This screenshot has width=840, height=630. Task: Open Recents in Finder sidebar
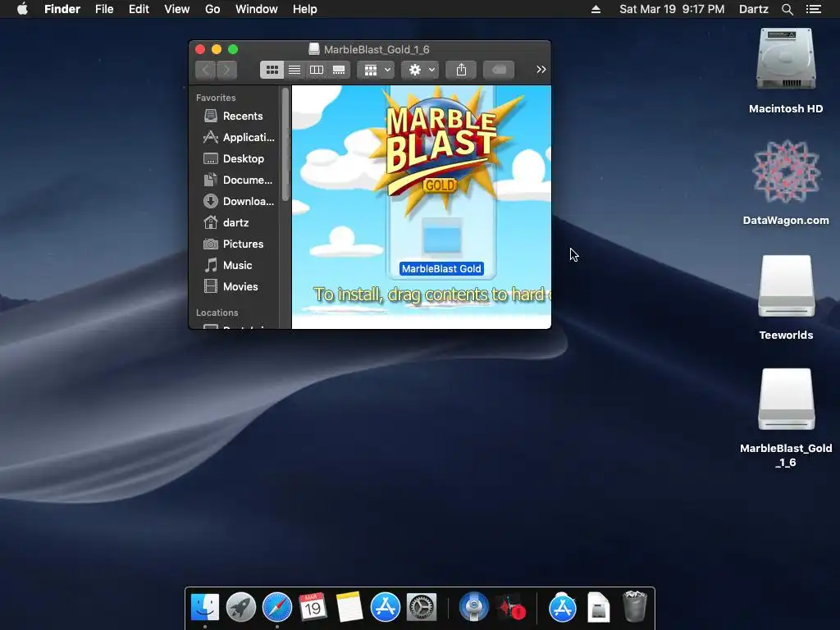pyautogui.click(x=235, y=116)
